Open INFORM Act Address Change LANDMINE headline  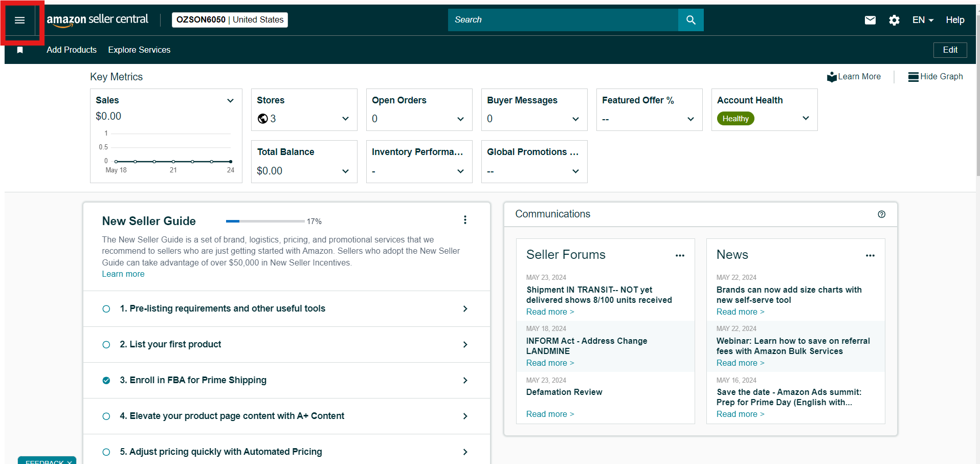587,346
